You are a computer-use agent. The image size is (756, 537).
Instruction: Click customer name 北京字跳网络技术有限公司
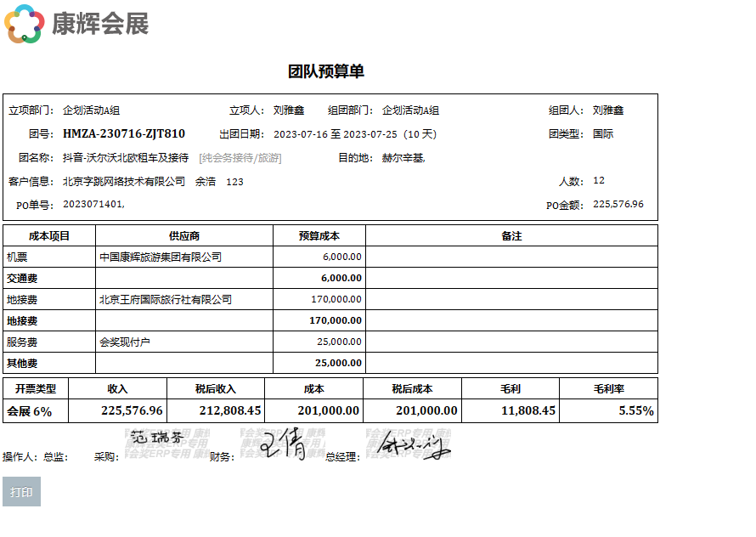124,181
